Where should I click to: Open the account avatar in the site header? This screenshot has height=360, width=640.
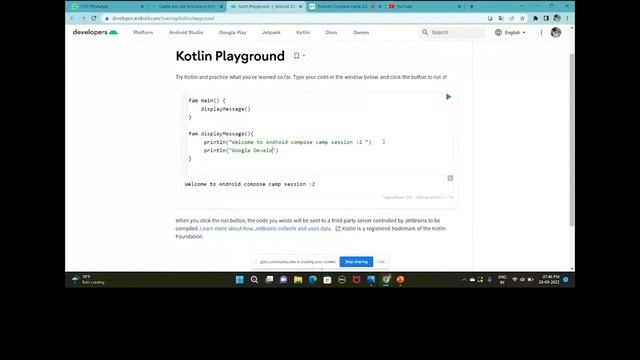556,32
